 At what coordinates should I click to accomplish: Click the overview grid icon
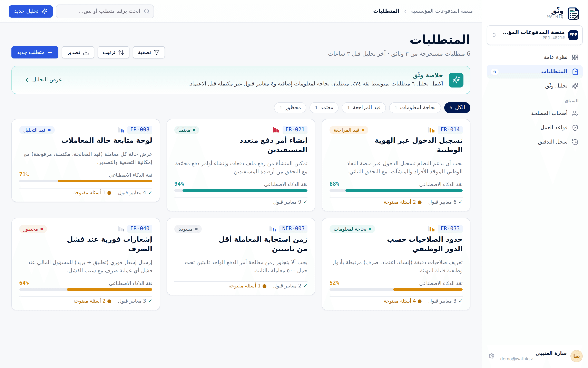[575, 57]
